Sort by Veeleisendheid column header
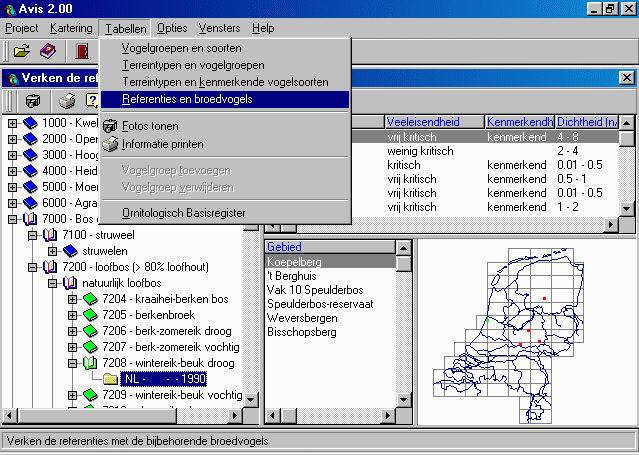 point(434,122)
